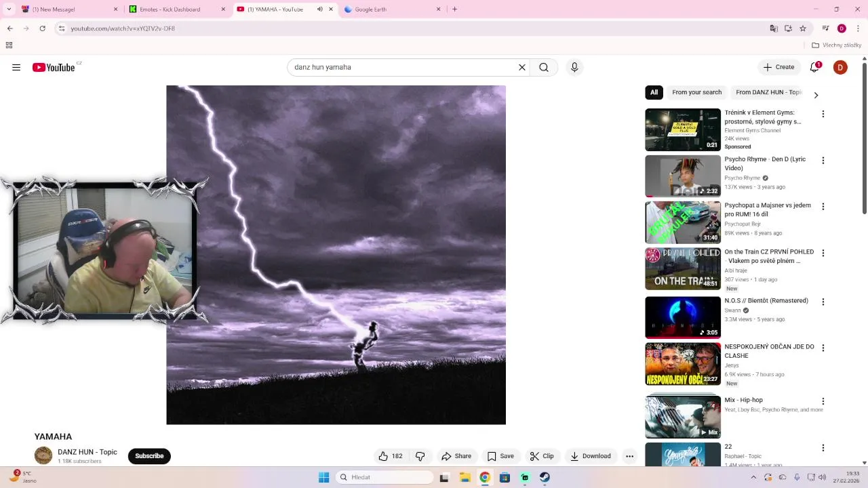Open options for Psycho Rhyme Den D video

pos(823,161)
